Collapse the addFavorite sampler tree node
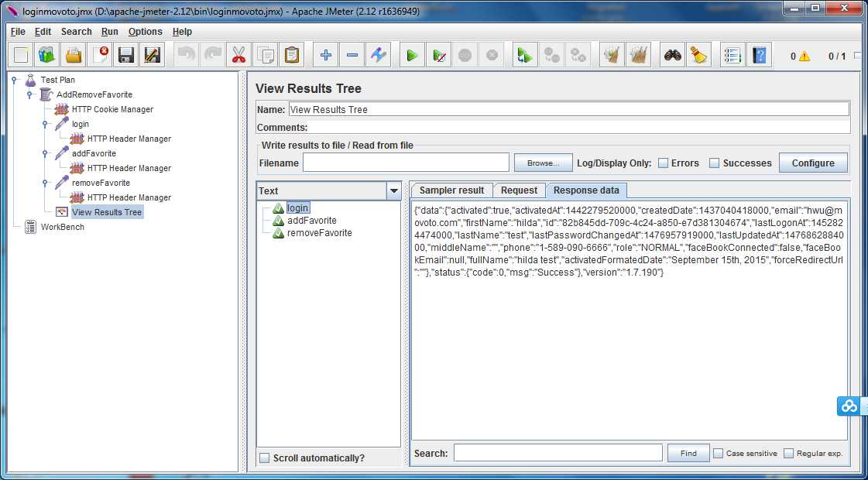The image size is (868, 480). 46,153
